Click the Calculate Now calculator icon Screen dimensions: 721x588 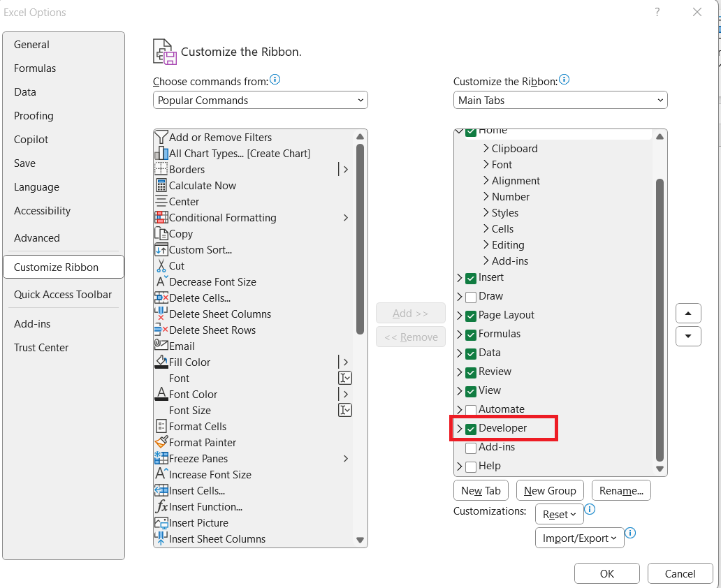(x=161, y=185)
